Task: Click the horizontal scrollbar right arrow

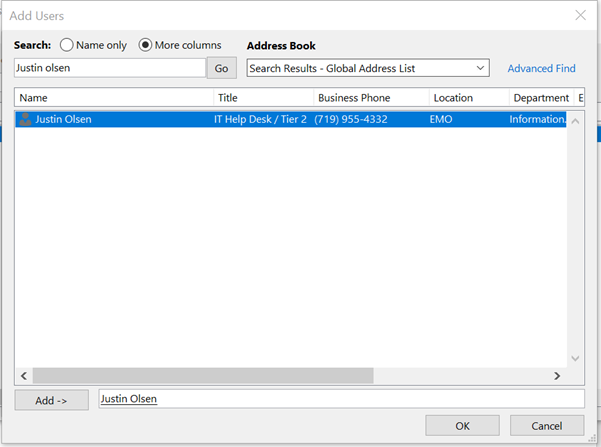Action: (557, 376)
